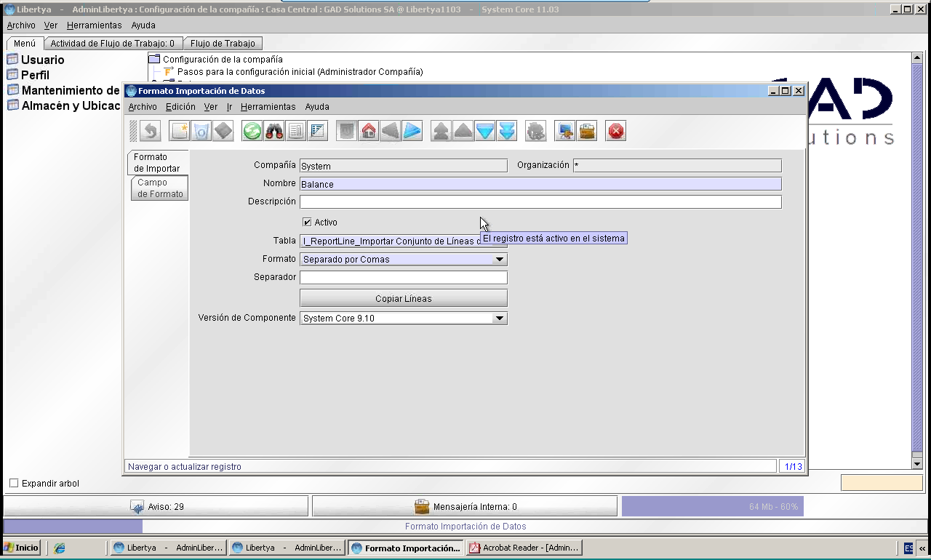Open record search with the binoculars icon
The height and width of the screenshot is (560, 931).
click(274, 131)
